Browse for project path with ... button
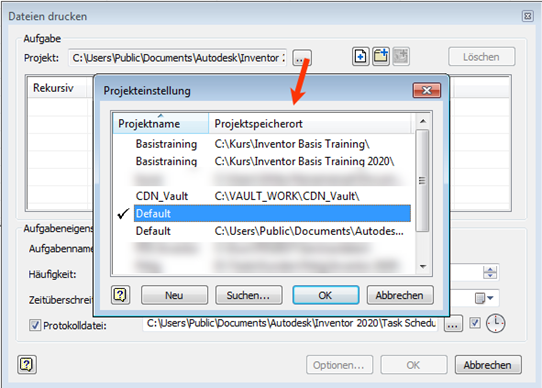 (x=302, y=57)
